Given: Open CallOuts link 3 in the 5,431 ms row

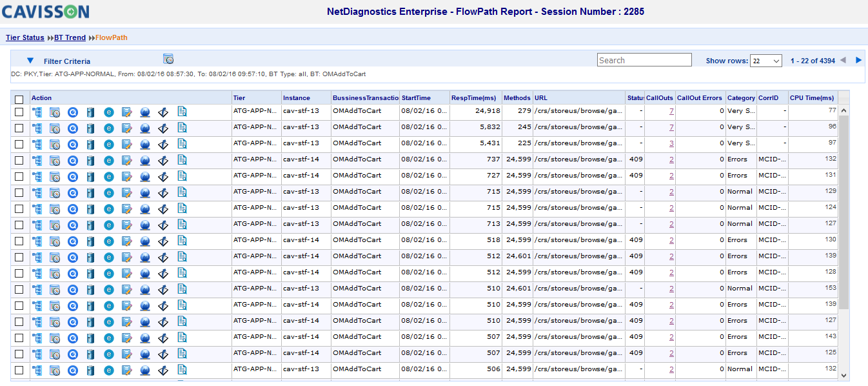Looking at the screenshot, I should (671, 143).
